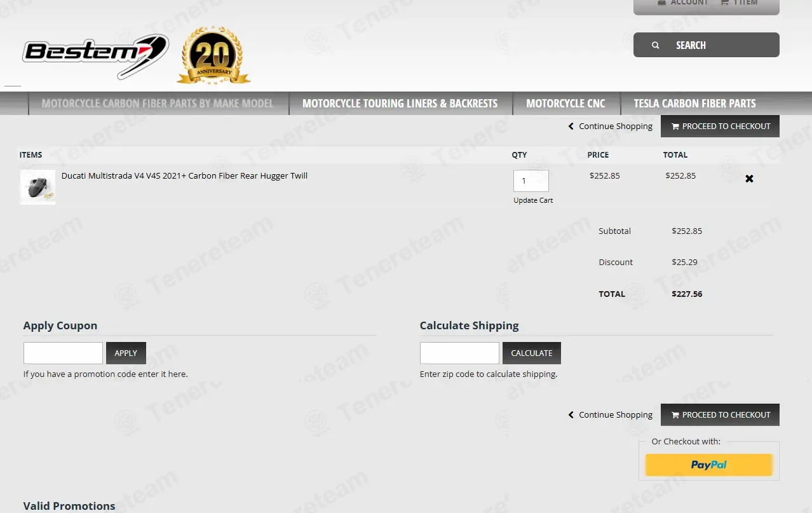812x513 pixels.
Task: Click the Bestem logo
Action: click(95, 55)
